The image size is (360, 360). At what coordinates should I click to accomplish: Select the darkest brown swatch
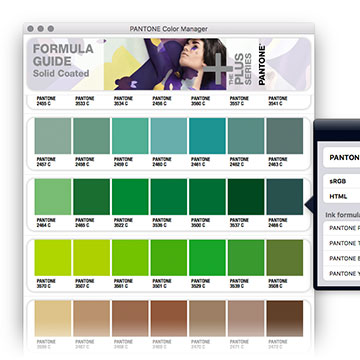coord(285,319)
